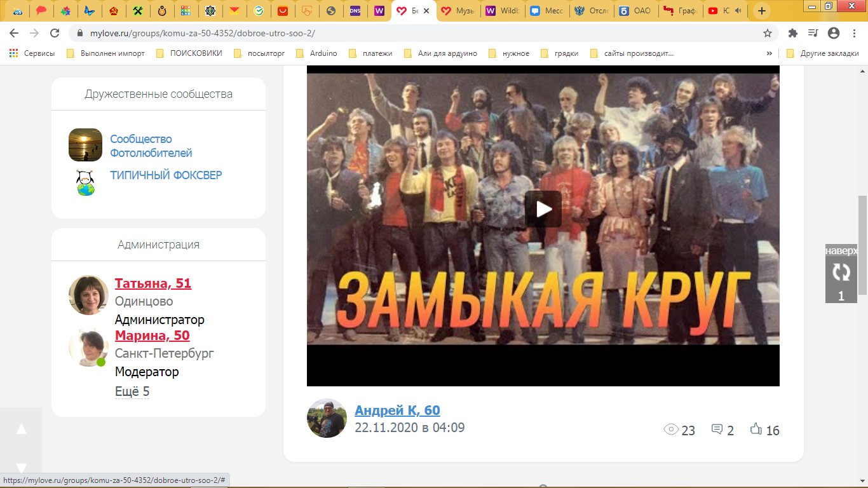Open the Выполнен импорт bookmark folder

click(105, 53)
